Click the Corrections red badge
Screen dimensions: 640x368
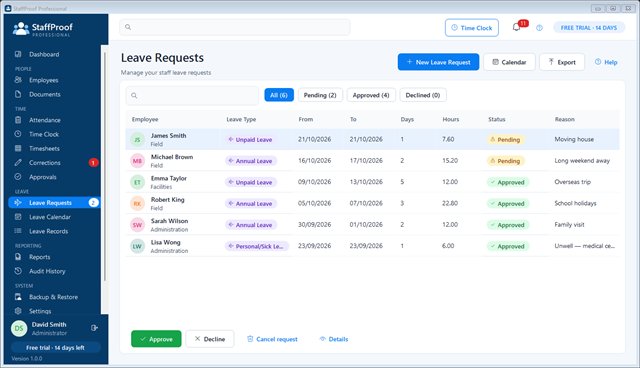click(x=93, y=163)
